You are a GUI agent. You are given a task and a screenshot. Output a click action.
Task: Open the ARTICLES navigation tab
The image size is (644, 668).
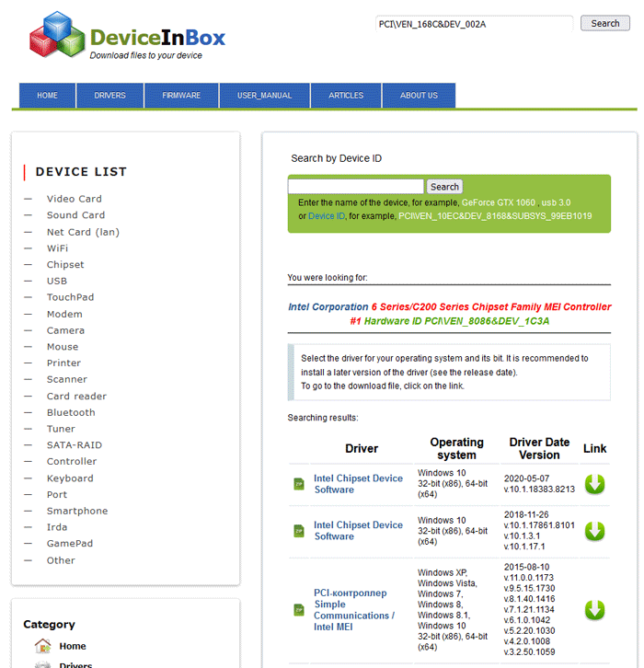(346, 96)
